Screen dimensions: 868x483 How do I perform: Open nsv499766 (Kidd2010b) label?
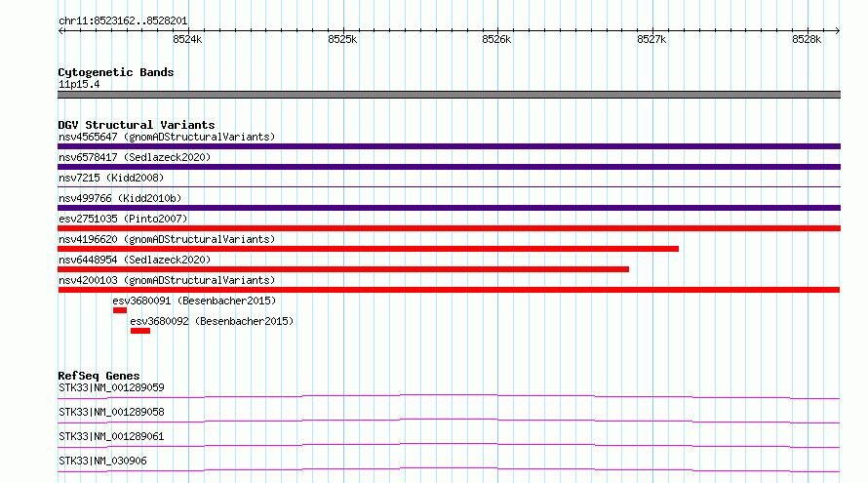[x=120, y=198]
